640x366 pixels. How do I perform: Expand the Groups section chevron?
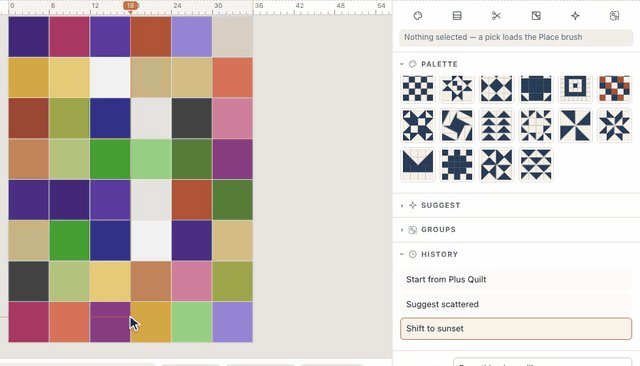[x=402, y=230]
